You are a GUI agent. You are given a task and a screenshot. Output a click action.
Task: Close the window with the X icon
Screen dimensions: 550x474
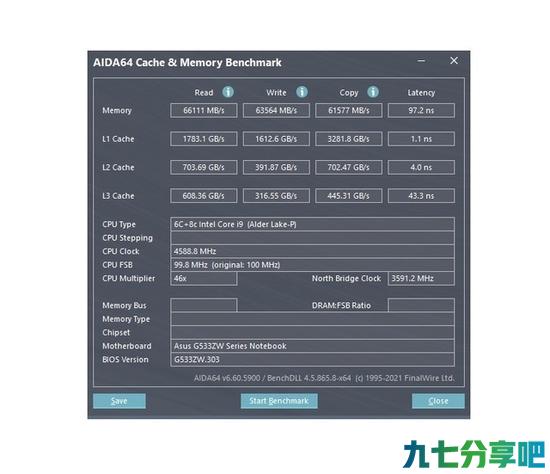454,61
